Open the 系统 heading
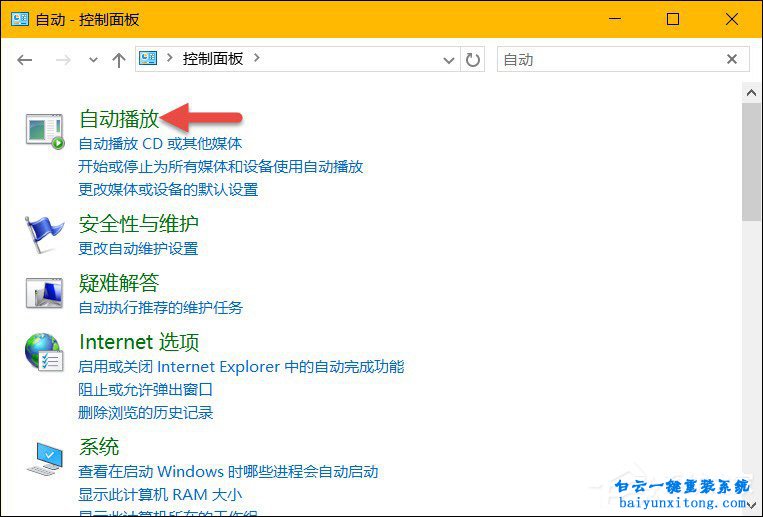Image resolution: width=763 pixels, height=517 pixels. [x=99, y=447]
